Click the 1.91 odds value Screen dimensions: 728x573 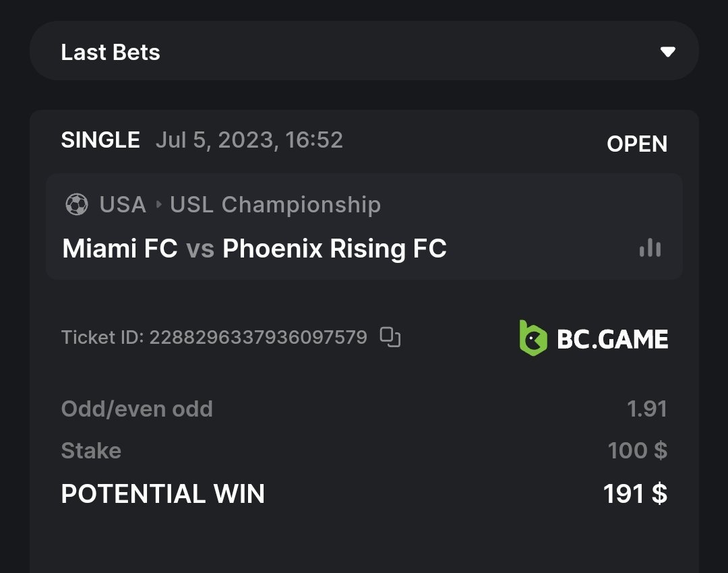click(x=646, y=409)
